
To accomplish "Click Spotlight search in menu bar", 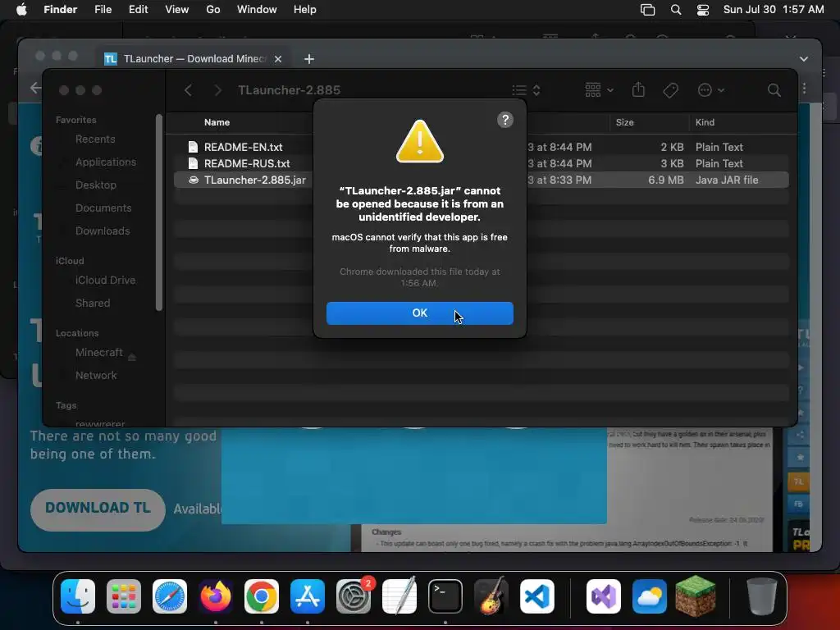I will (x=676, y=10).
